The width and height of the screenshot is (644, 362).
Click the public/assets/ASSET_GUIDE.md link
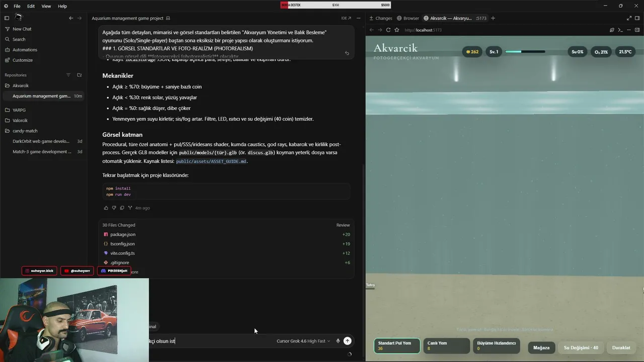211,161
